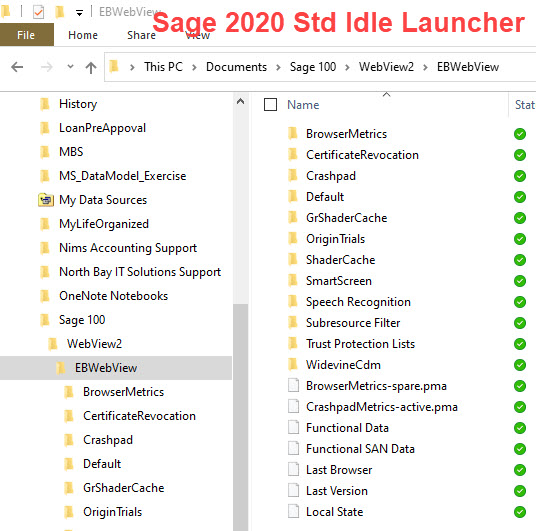Screen dimensions: 538x531
Task: Open the File ribbon tab
Action: [26, 35]
